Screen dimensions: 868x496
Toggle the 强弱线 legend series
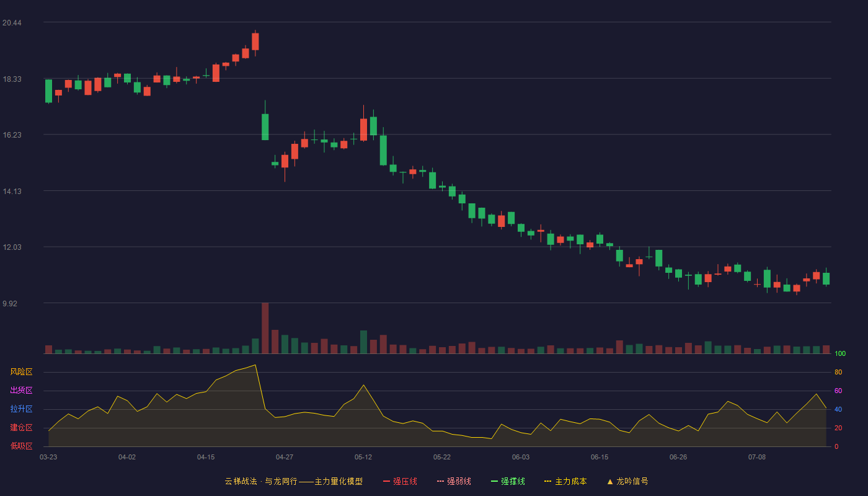click(454, 481)
